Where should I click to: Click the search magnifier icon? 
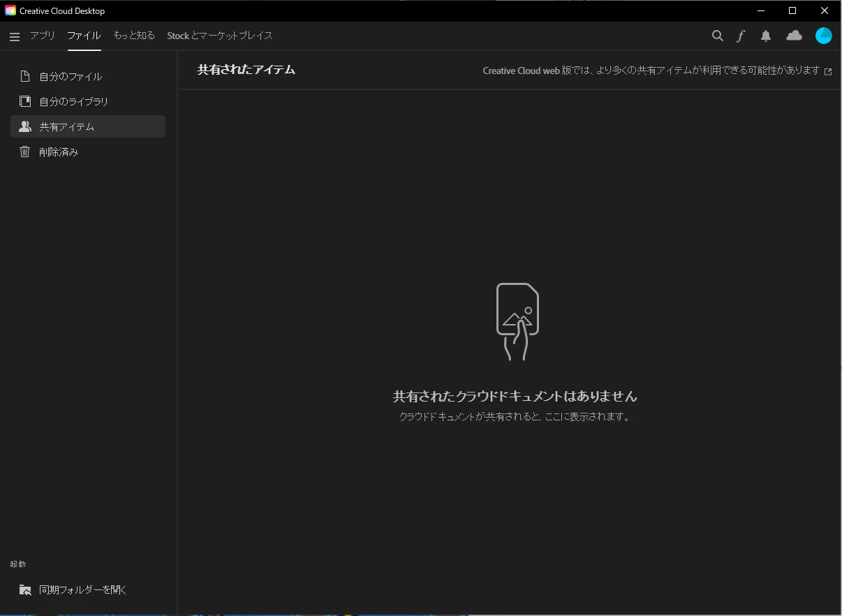click(717, 36)
